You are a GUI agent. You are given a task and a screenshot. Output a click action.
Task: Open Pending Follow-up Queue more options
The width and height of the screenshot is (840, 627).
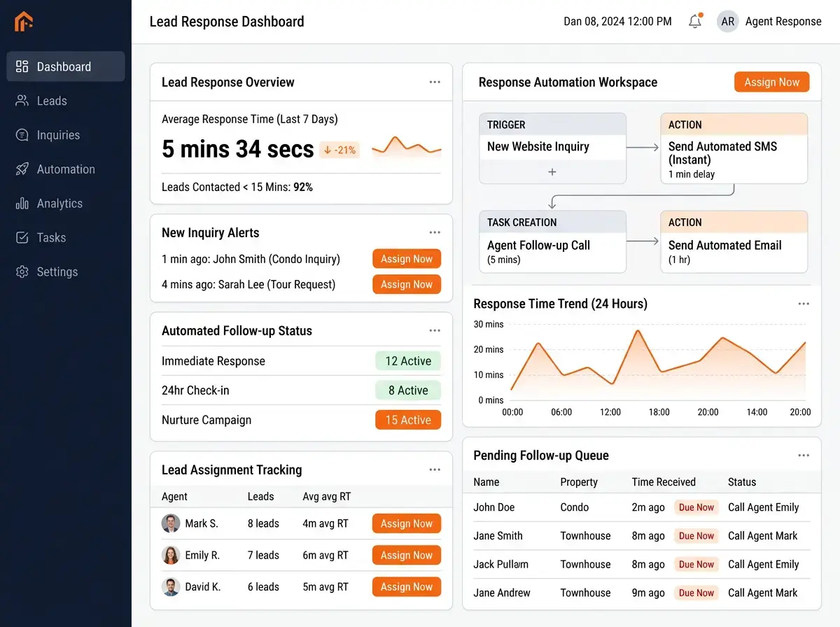(804, 456)
